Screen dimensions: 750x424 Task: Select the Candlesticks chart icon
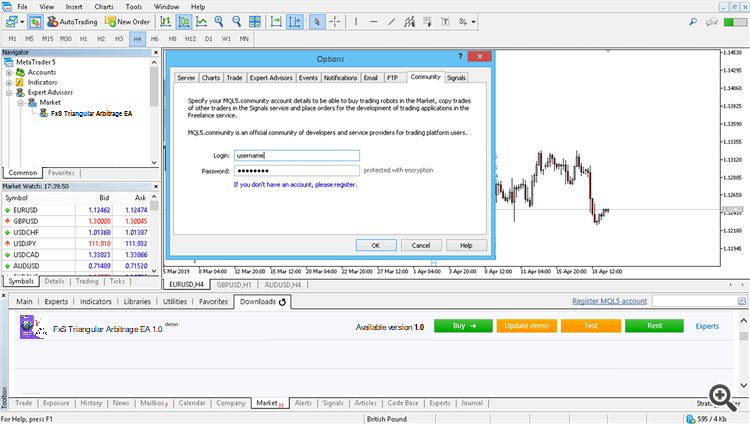pyautogui.click(x=184, y=22)
